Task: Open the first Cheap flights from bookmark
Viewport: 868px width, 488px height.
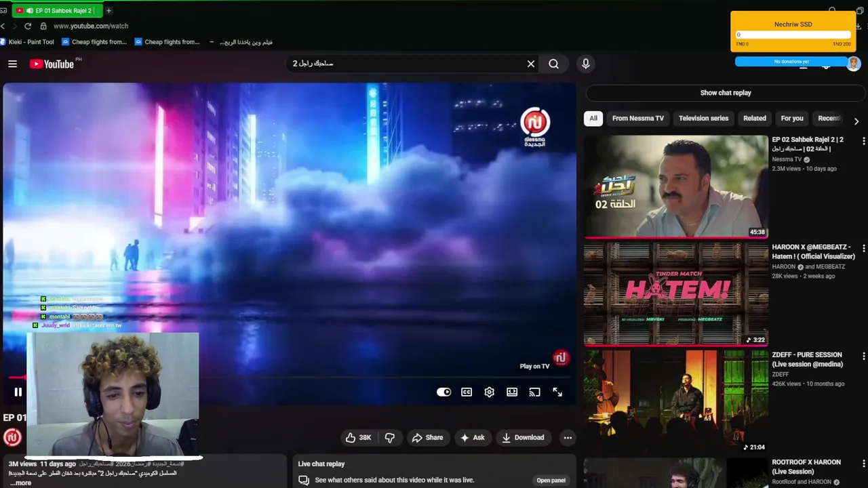Action: coord(94,42)
